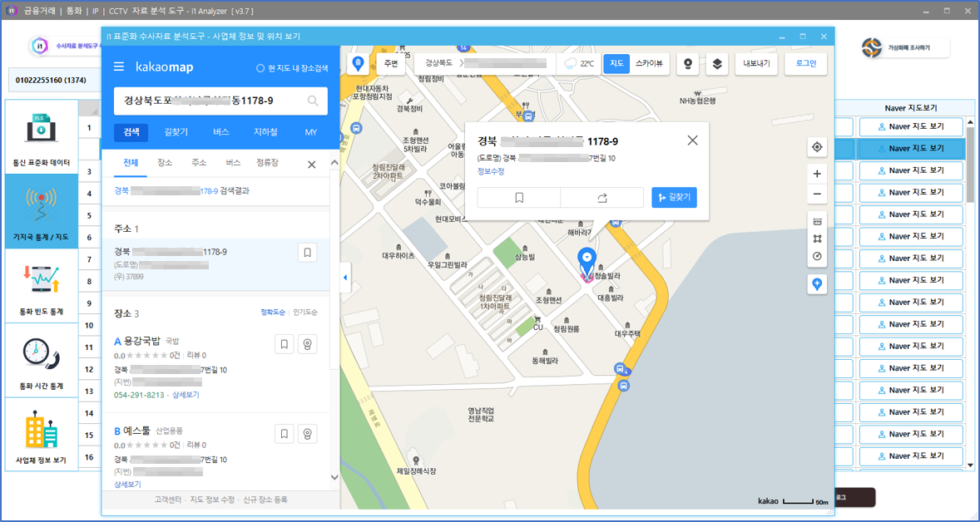
Task: Select the 검색 tab
Action: [x=131, y=132]
